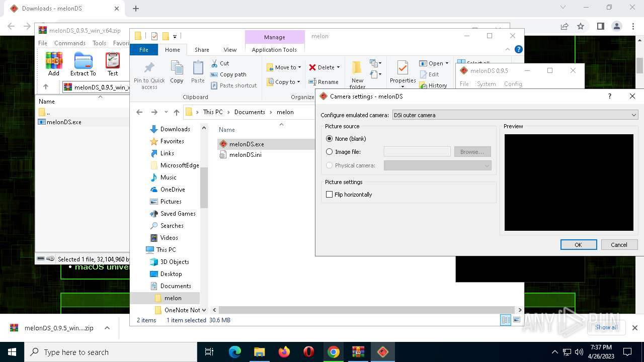This screenshot has height=362, width=644.
Task: Open the Configure emulated camera dropdown
Action: (x=515, y=115)
